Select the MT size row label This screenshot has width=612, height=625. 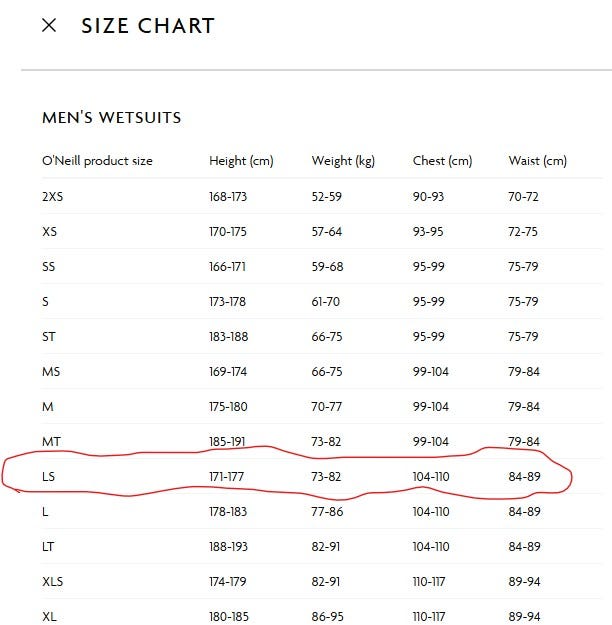[x=51, y=442]
